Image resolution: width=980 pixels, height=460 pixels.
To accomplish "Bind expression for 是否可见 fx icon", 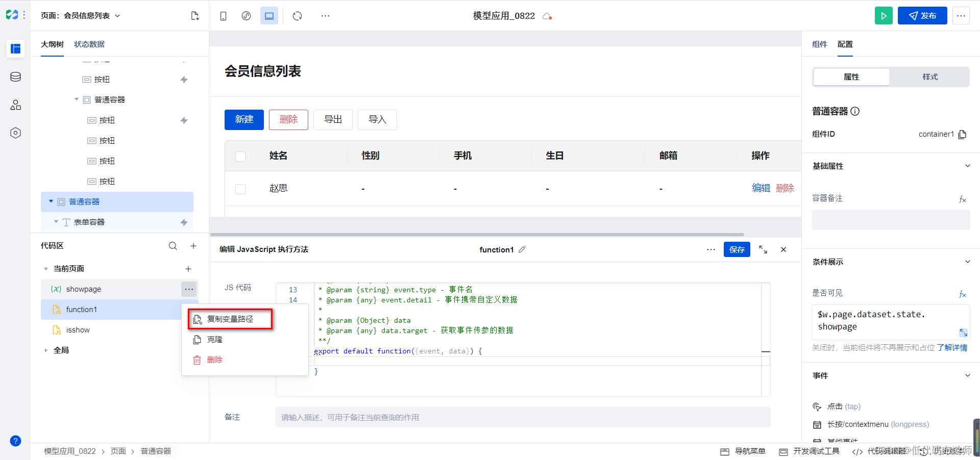I will click(963, 294).
